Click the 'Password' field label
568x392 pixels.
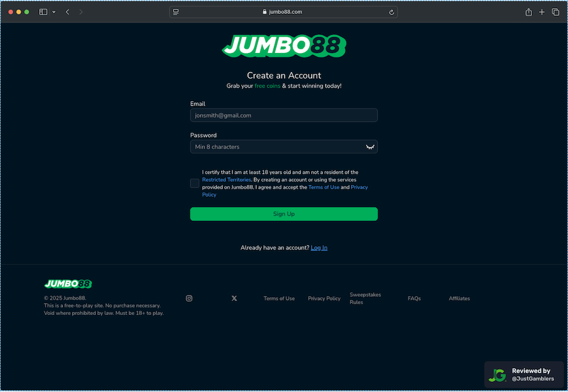203,135
